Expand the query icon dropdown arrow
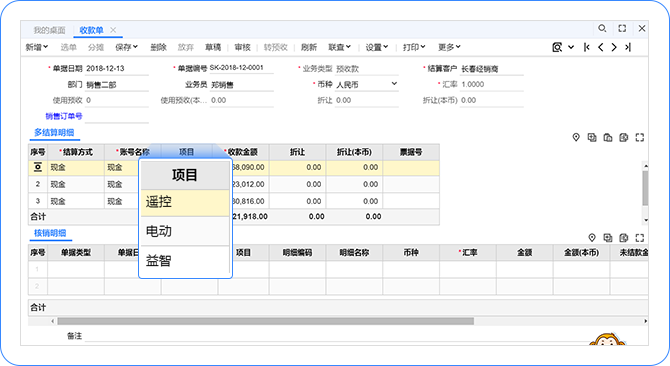Viewport: 670px width, 366px height. coord(571,47)
